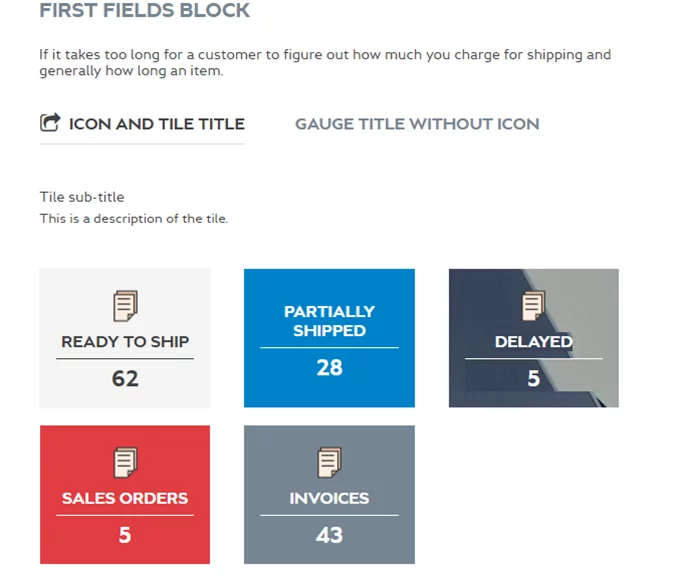Click the count 28 on Partially Shipped

point(329,368)
